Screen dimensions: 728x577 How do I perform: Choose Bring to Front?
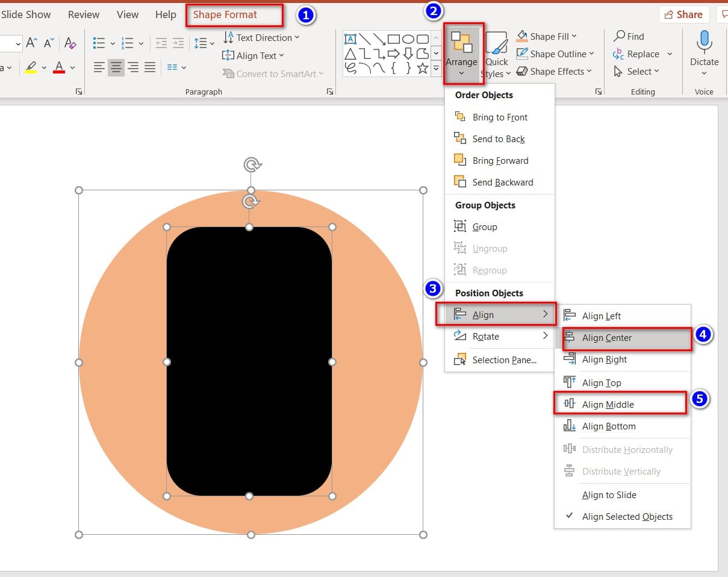click(x=499, y=117)
